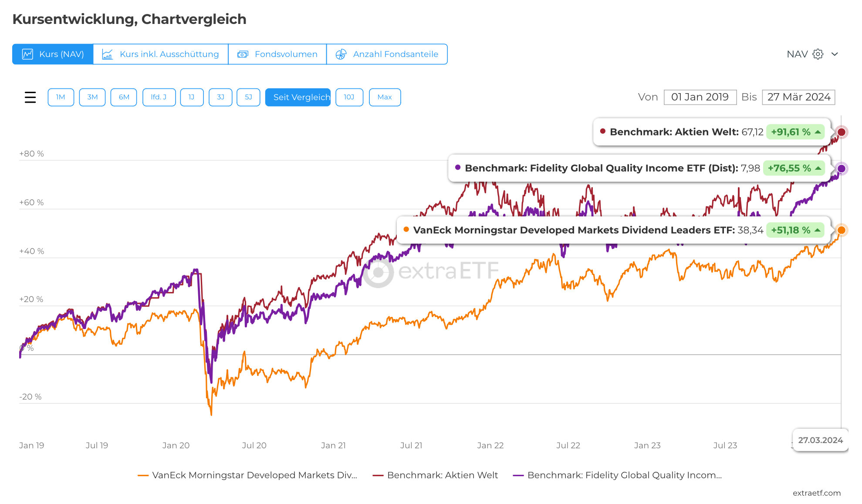Click the purple Fidelity end-point marker dot
Image resolution: width=862 pixels, height=504 pixels.
(x=842, y=168)
